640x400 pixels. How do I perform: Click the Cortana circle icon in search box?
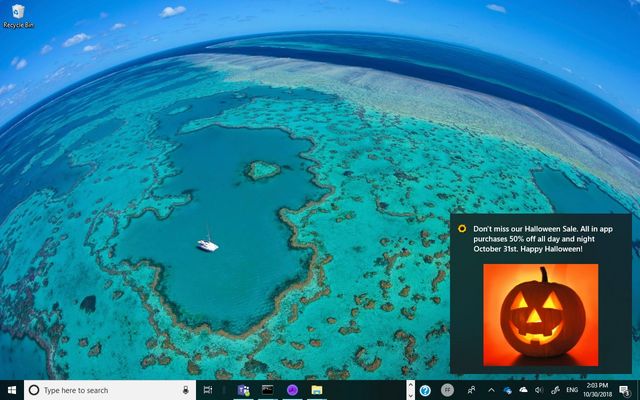34,390
